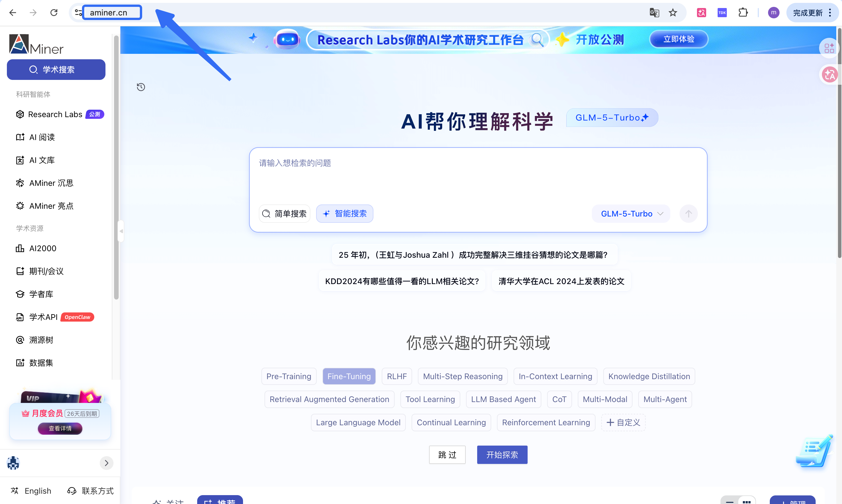Go back with the browser back arrow
This screenshot has height=504, width=842.
[13, 13]
